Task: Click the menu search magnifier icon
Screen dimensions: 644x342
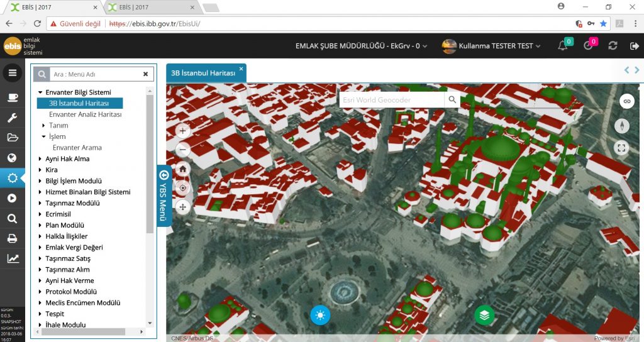Action: [x=42, y=74]
